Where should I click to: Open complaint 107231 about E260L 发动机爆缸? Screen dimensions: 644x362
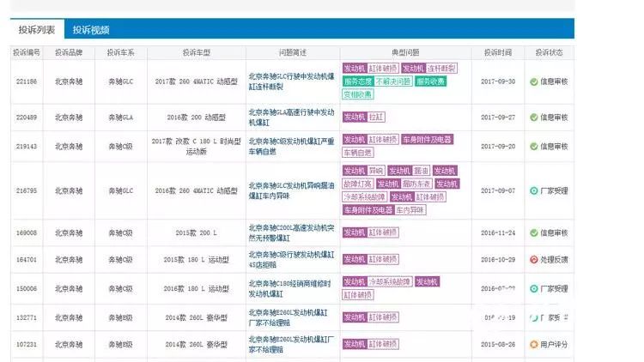[x=292, y=344]
